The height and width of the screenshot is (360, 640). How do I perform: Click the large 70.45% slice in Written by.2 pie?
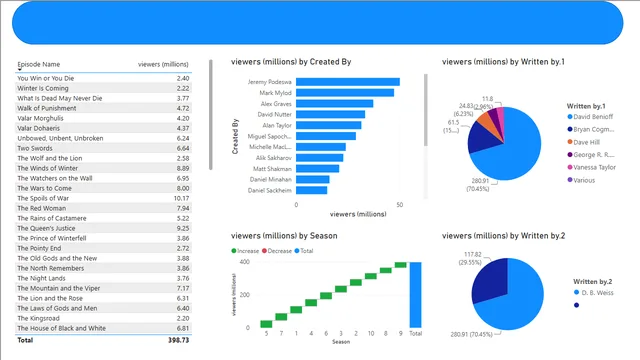click(518, 304)
